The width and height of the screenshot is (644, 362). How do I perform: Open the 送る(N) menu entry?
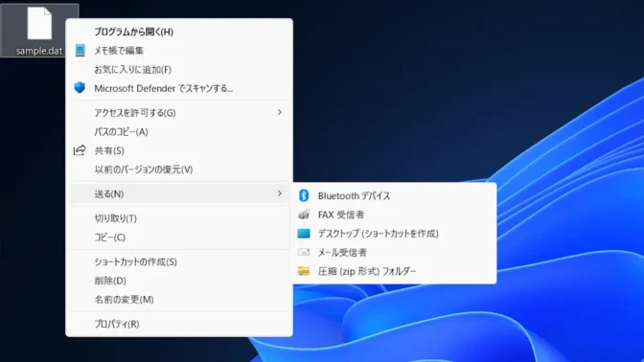pos(179,193)
